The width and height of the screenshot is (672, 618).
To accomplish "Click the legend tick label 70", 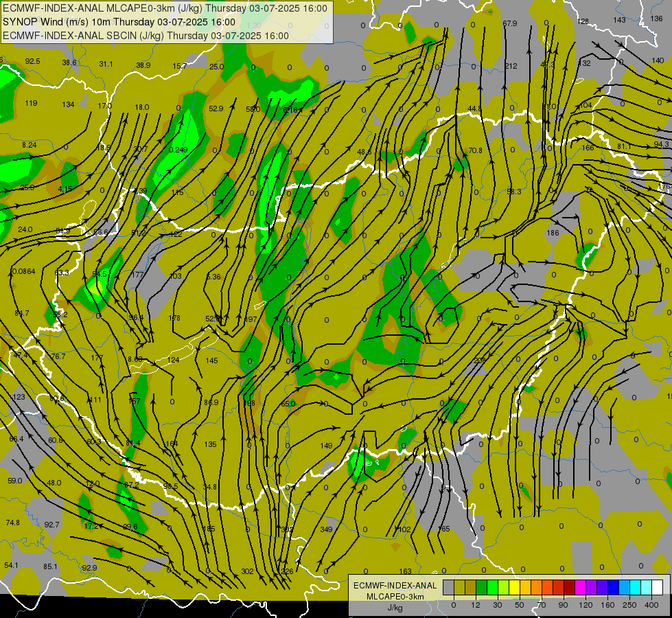I will click(542, 605).
